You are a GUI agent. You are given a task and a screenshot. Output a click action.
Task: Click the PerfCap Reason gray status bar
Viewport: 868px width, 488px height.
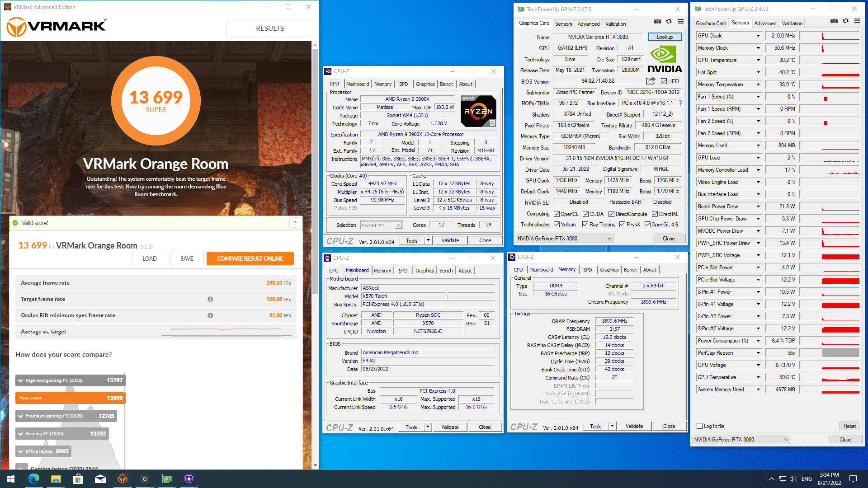coord(840,353)
